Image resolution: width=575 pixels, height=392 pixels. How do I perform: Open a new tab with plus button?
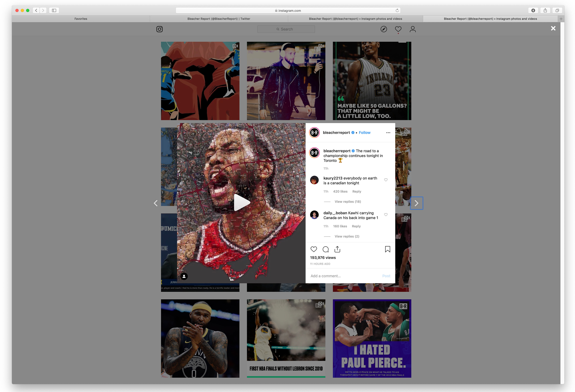tap(561, 19)
